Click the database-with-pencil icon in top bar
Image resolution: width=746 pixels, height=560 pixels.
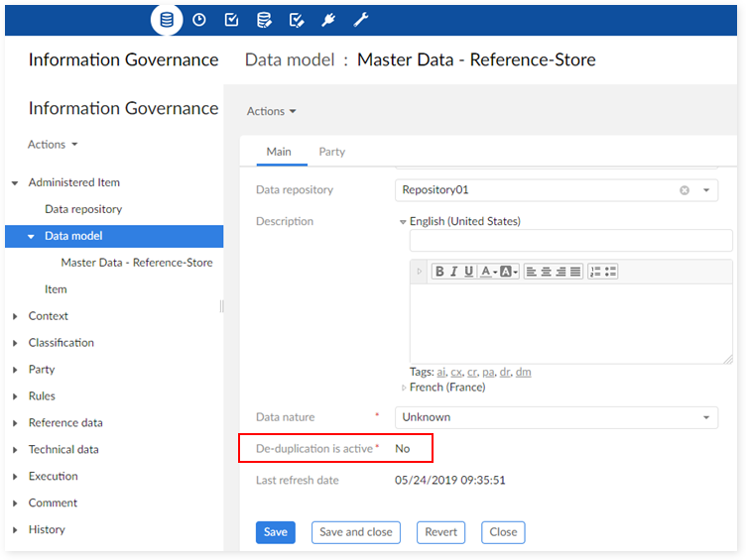[x=264, y=19]
